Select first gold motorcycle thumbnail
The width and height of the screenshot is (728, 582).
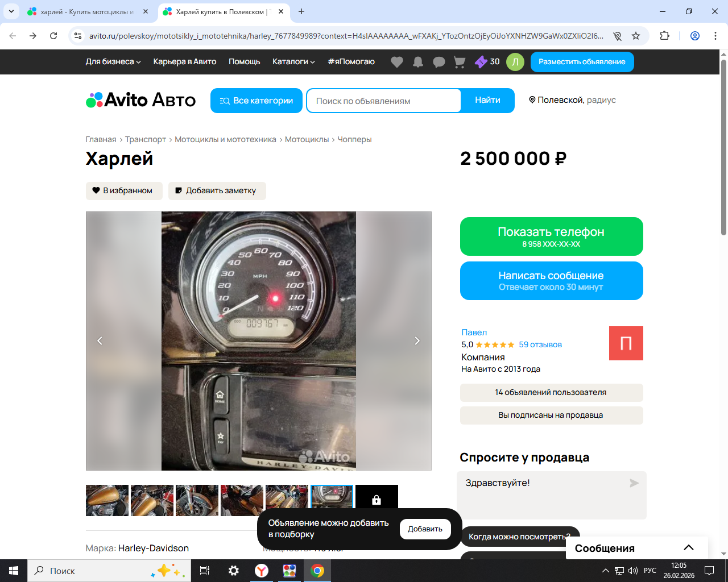(107, 500)
